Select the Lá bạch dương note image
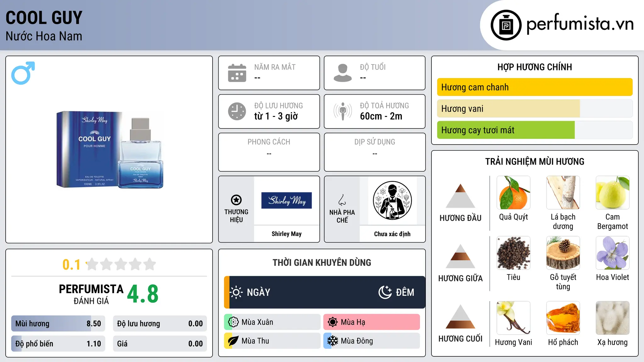Viewport: 644px width, 362px height. click(x=563, y=193)
